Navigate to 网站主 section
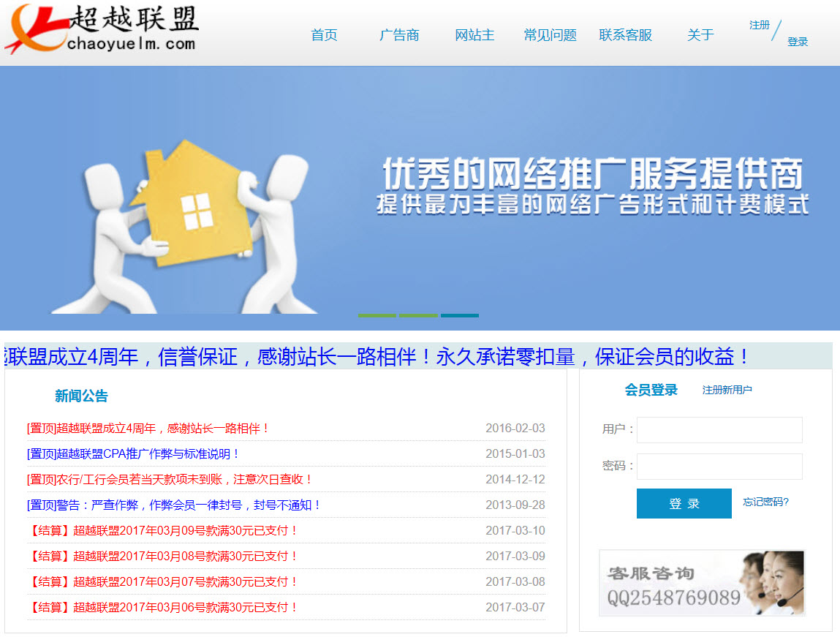The image size is (840, 637). [x=475, y=34]
